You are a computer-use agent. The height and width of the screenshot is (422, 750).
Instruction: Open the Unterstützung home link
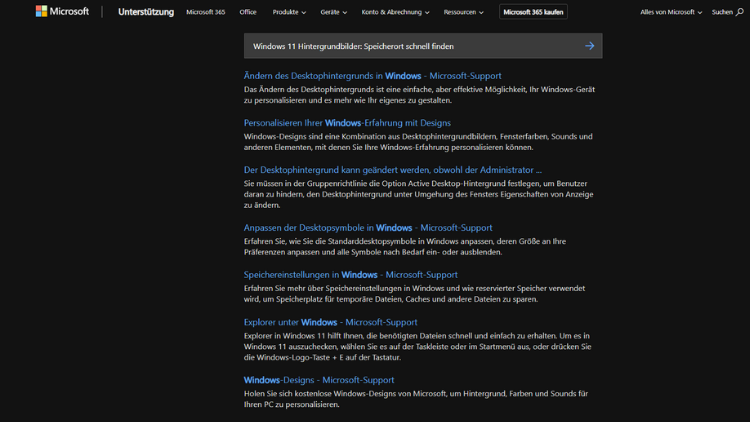pyautogui.click(x=146, y=12)
